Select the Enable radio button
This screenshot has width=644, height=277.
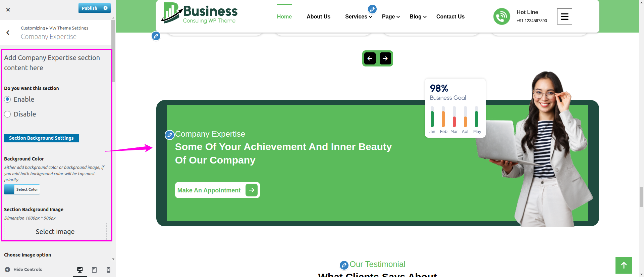(7, 99)
